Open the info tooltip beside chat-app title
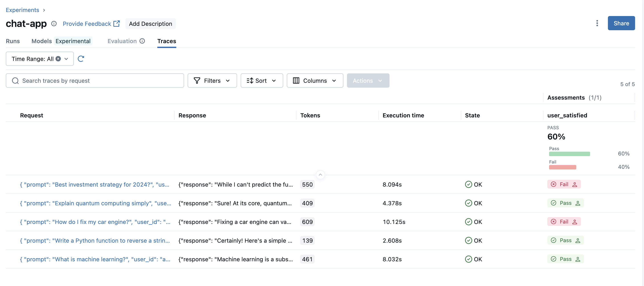The image size is (644, 286). 53,24
